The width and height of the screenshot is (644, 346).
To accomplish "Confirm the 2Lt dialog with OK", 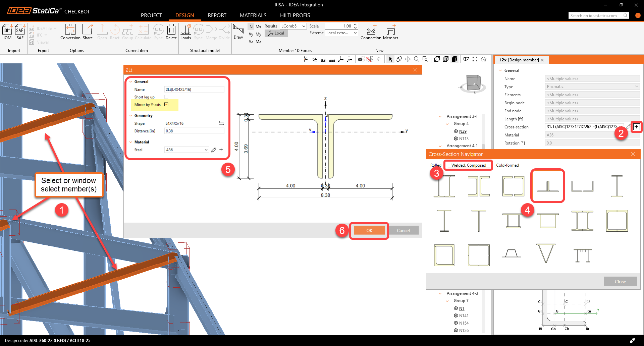I will (x=369, y=230).
